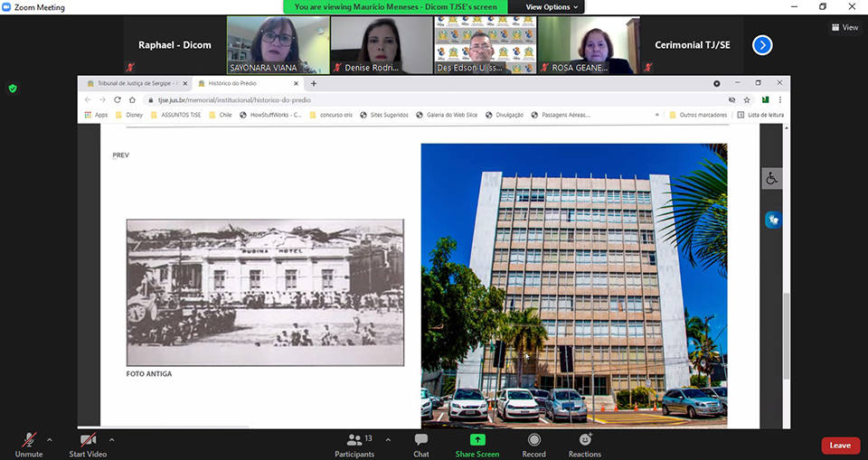
Task: Click the old Rubina Hotel photo
Action: (x=265, y=292)
